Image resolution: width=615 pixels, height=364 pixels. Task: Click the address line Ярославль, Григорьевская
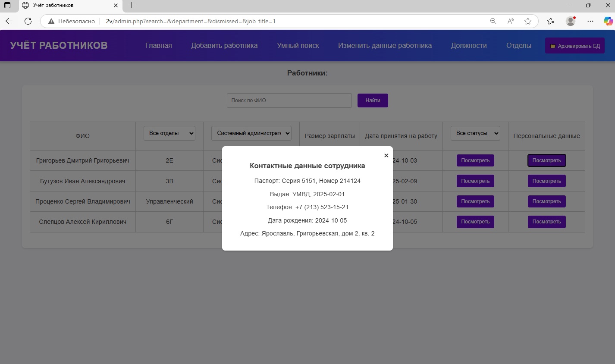(307, 233)
